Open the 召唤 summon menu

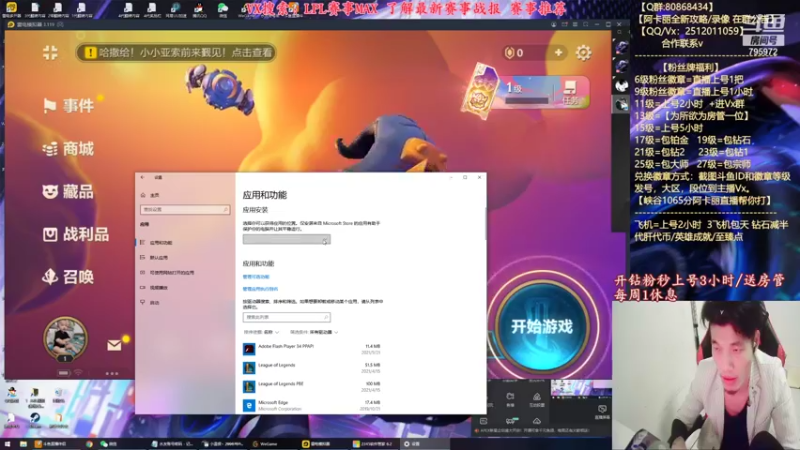pyautogui.click(x=69, y=277)
